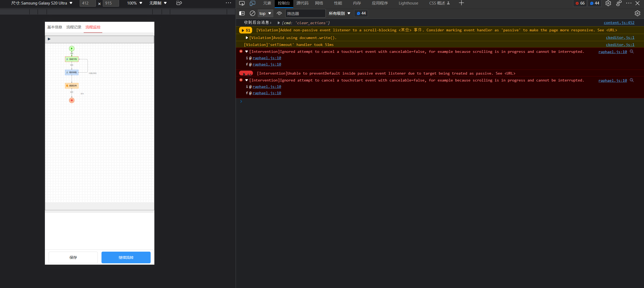Screen dimensions: 644x288
Task: Click the rotate device icon
Action: pos(179,3)
